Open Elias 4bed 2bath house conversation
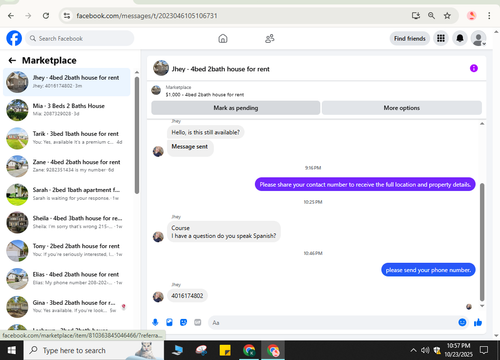Screen dimensions: 500x360 [67, 279]
